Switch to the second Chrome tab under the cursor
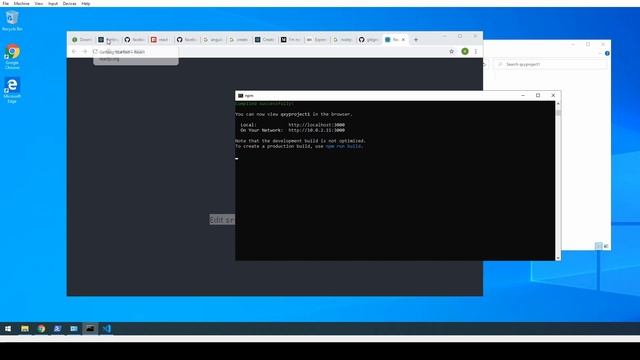Image resolution: width=640 pixels, height=360 pixels. pyautogui.click(x=108, y=40)
